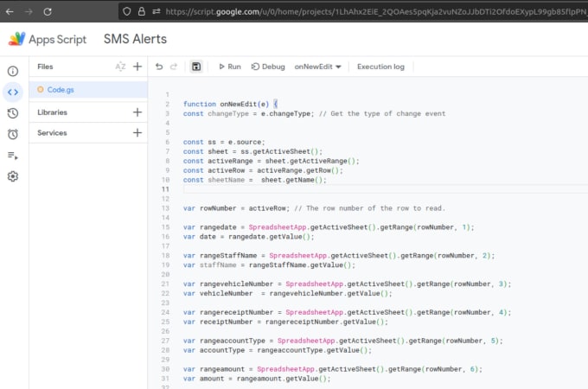The height and width of the screenshot is (389, 588).
Task: Click the 'const sheet = ss.getActiveSheet();' line
Action: pos(252,151)
